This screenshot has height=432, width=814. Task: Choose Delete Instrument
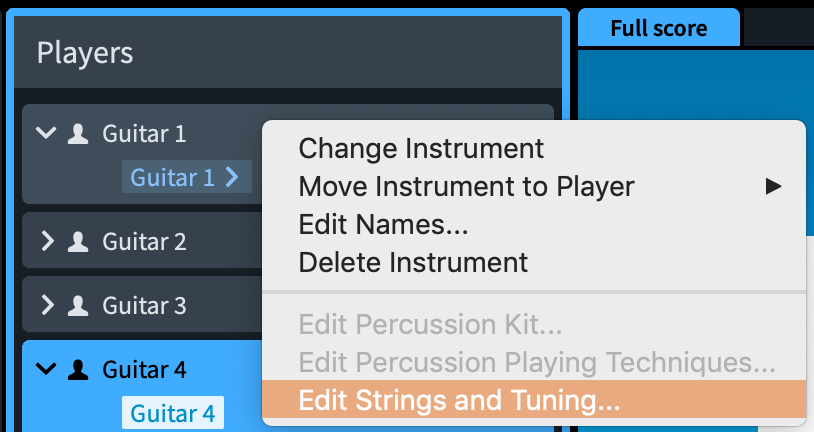point(413,263)
